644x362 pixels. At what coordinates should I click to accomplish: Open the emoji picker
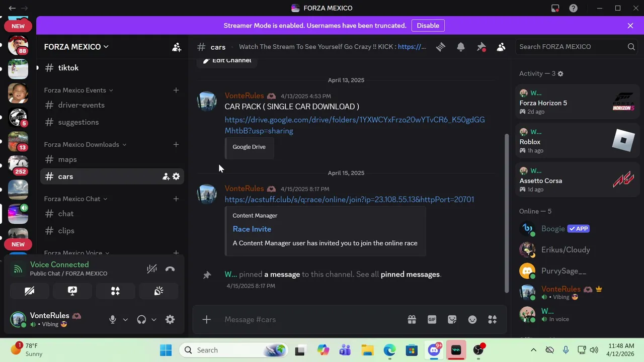click(472, 319)
